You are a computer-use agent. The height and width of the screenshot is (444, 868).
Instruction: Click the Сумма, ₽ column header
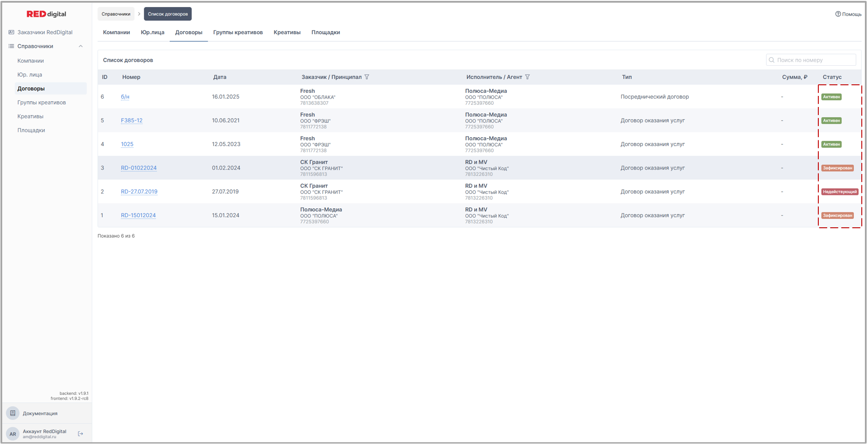795,77
